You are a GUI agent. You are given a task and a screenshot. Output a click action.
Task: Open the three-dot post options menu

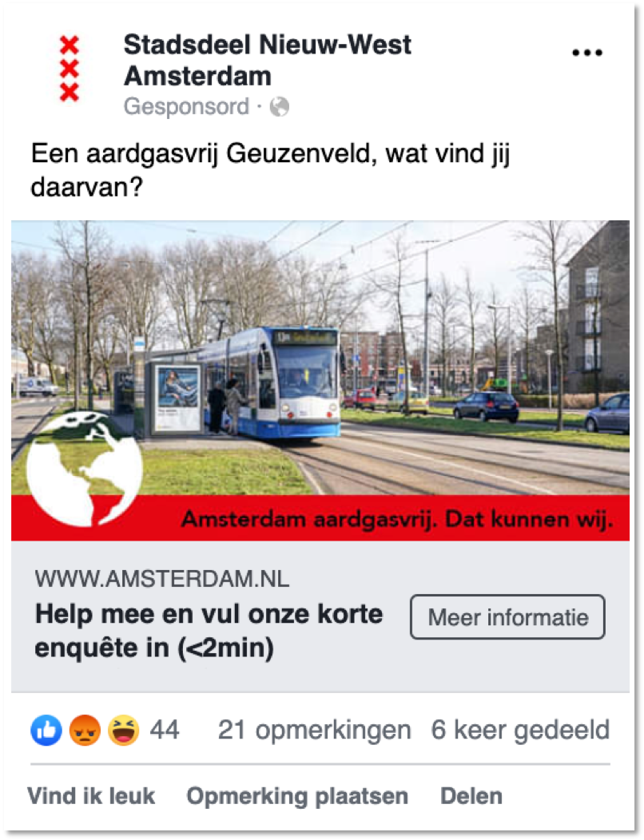coord(587,53)
